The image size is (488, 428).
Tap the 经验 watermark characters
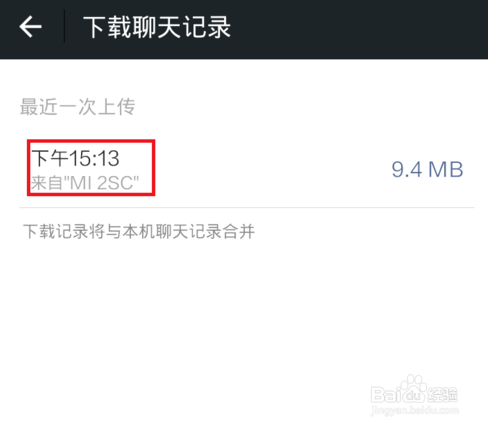pos(442,395)
